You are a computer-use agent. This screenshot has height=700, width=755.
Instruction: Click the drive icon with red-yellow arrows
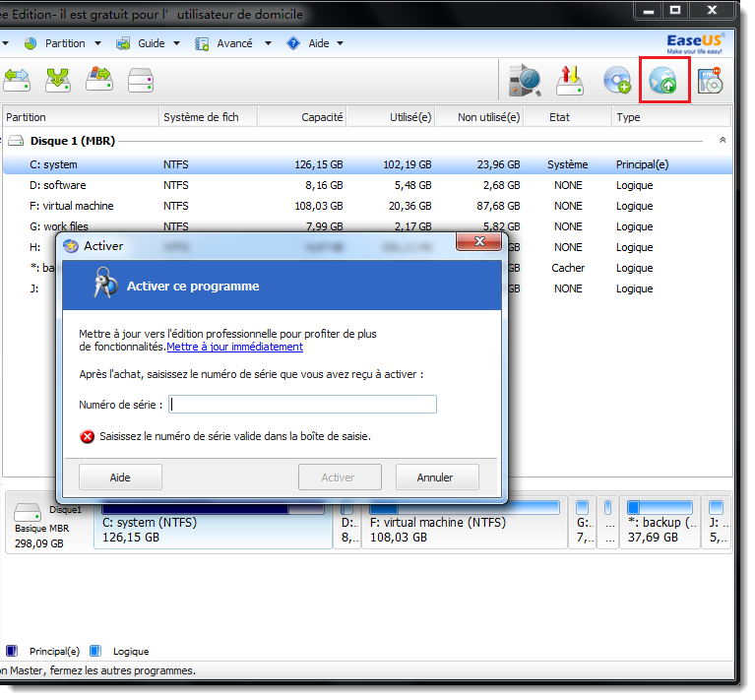[570, 81]
